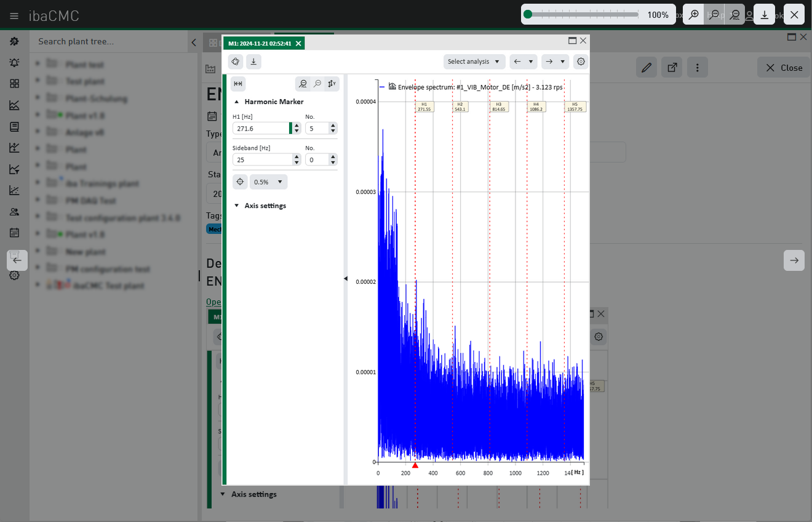Screen dimensions: 812x522
Task: Click the Search plant tree field
Action: click(x=109, y=41)
